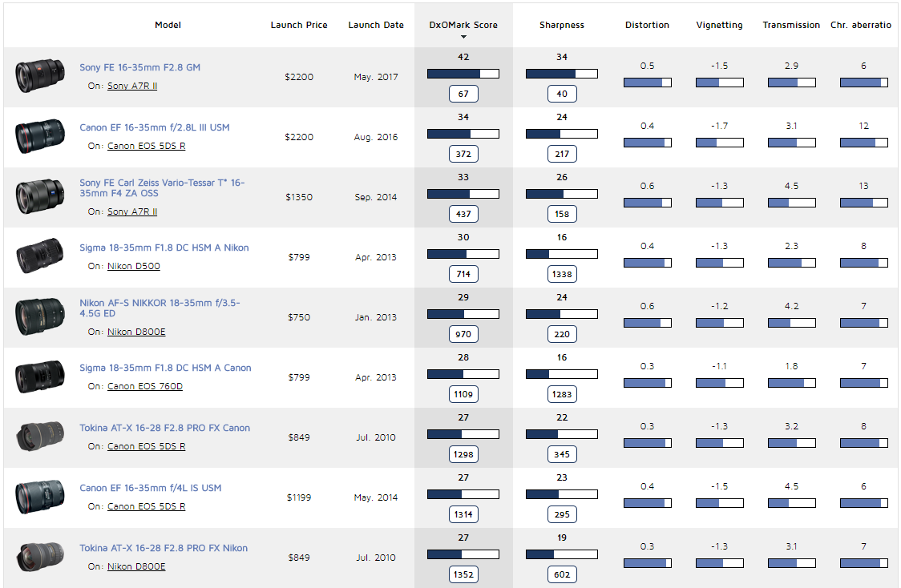
Task: Click DxOMark rank badge 970
Action: pos(463,334)
